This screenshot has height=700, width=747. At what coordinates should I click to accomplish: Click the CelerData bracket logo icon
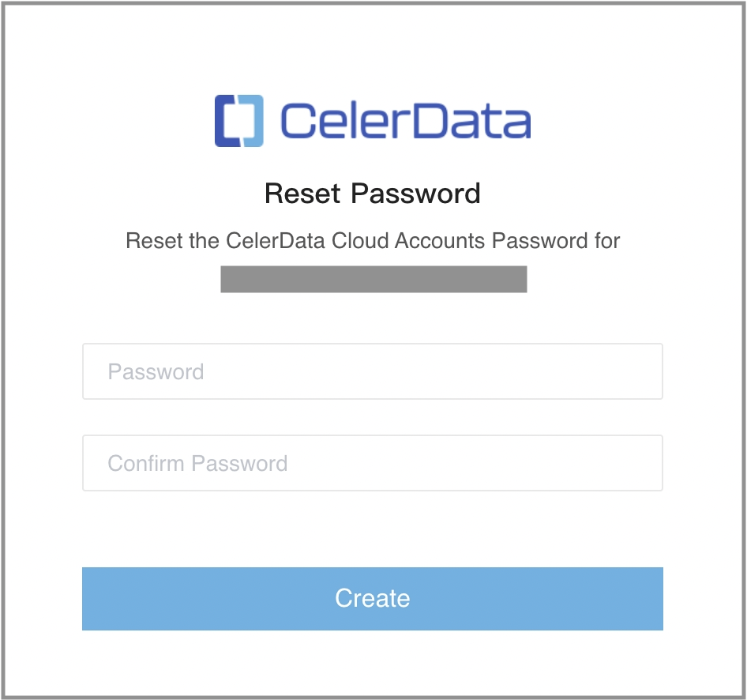click(239, 122)
